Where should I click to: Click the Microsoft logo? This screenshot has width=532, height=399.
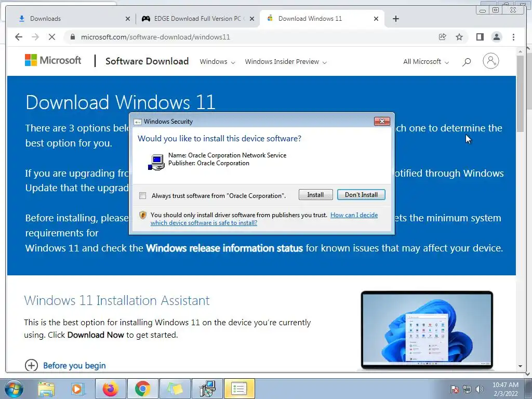[53, 60]
